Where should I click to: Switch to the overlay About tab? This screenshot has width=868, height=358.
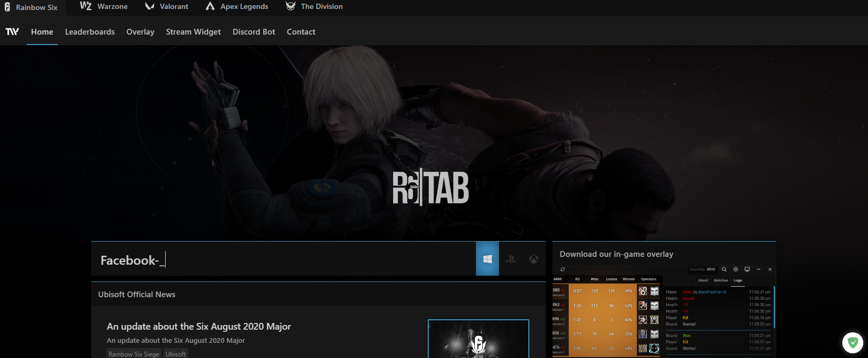point(703,280)
